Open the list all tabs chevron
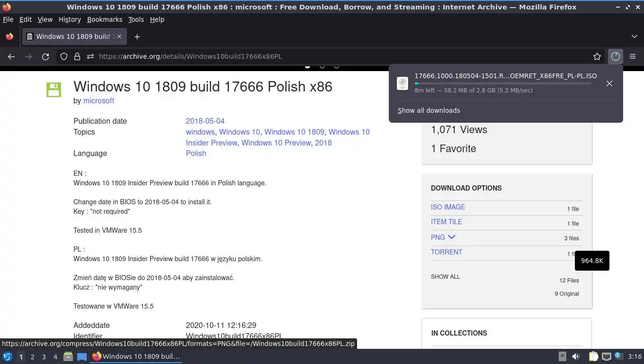This screenshot has width=644, height=364. coord(635,36)
